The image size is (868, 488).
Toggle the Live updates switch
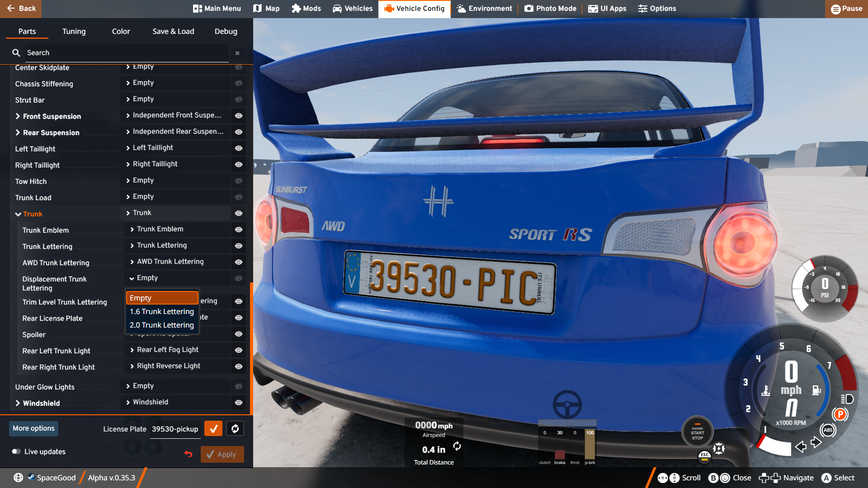tap(16, 451)
